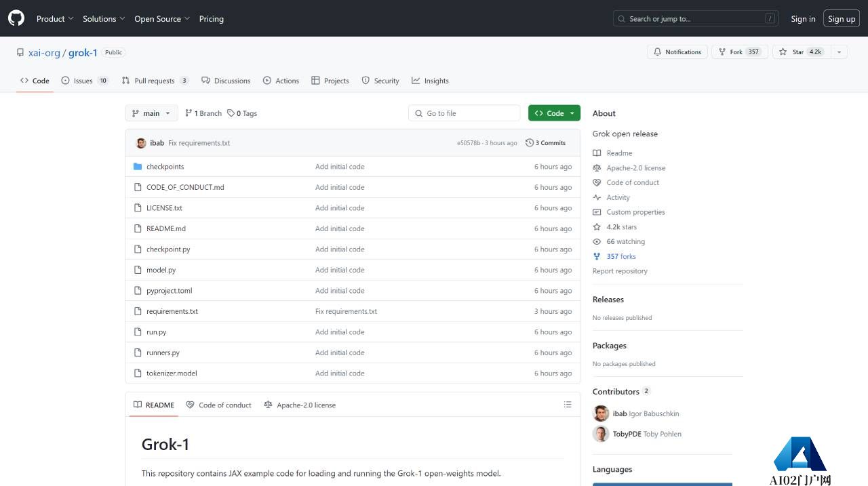Click the GitHub logo icon
The height and width of the screenshot is (486, 868).
click(x=16, y=18)
